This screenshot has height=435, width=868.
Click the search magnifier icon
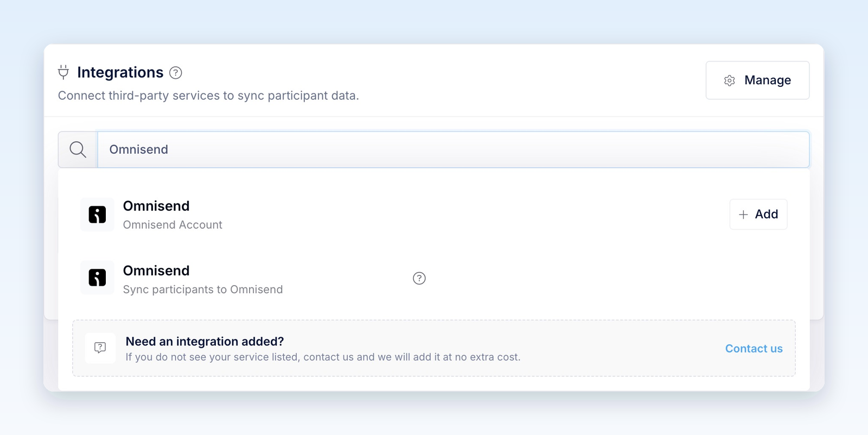pyautogui.click(x=78, y=149)
